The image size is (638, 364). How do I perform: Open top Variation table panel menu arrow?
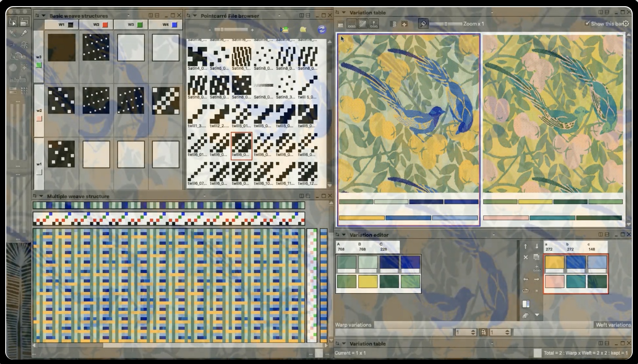coord(344,13)
